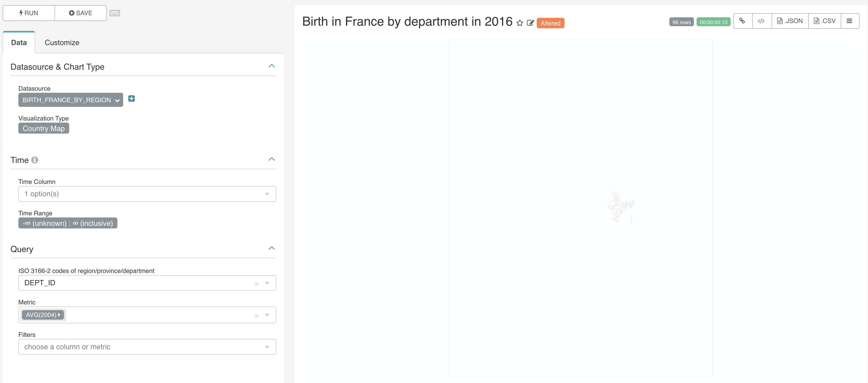
Task: Edit the chart title with the pencil icon
Action: pyautogui.click(x=530, y=23)
